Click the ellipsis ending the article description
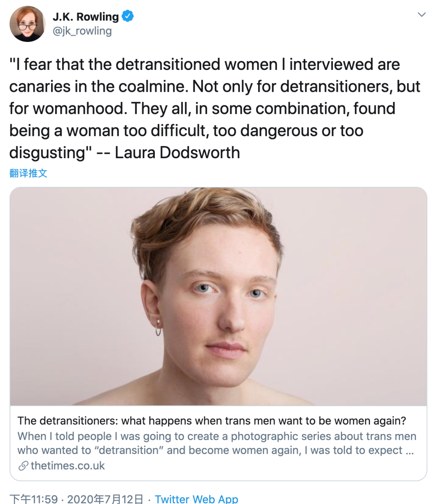The image size is (431, 504). tap(409, 451)
